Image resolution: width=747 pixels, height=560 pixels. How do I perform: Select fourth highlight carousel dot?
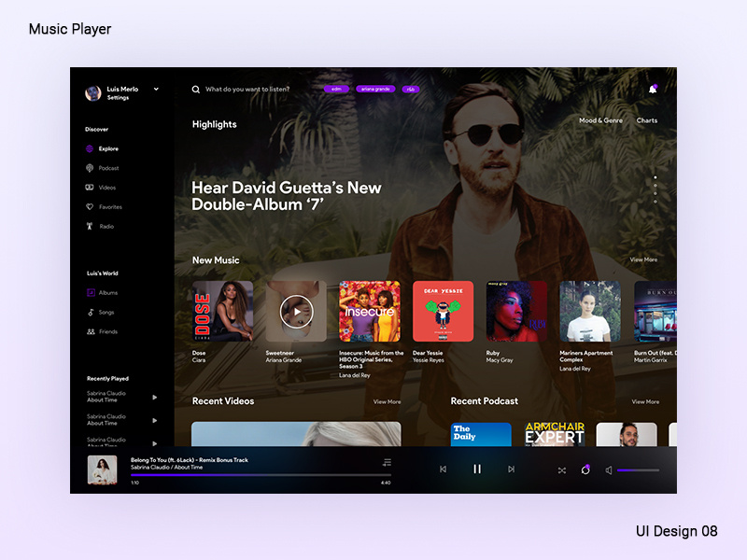[x=655, y=202]
